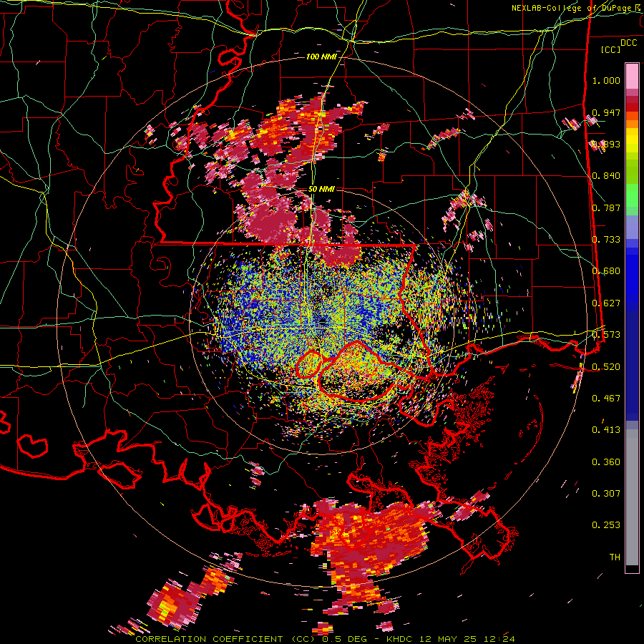Click the 0.680 legend value
Screen dimensions: 644x644
606,271
